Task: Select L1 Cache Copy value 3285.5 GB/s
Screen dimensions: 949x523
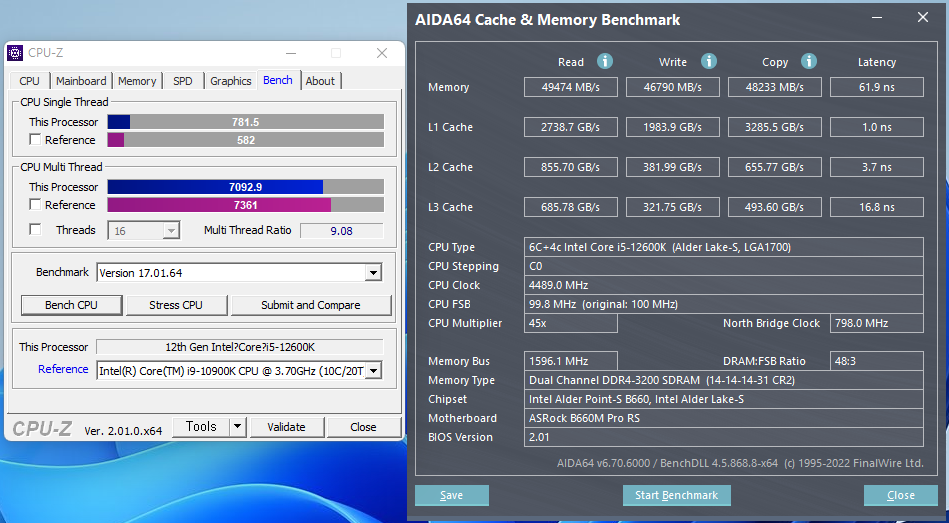Action: tap(775, 127)
